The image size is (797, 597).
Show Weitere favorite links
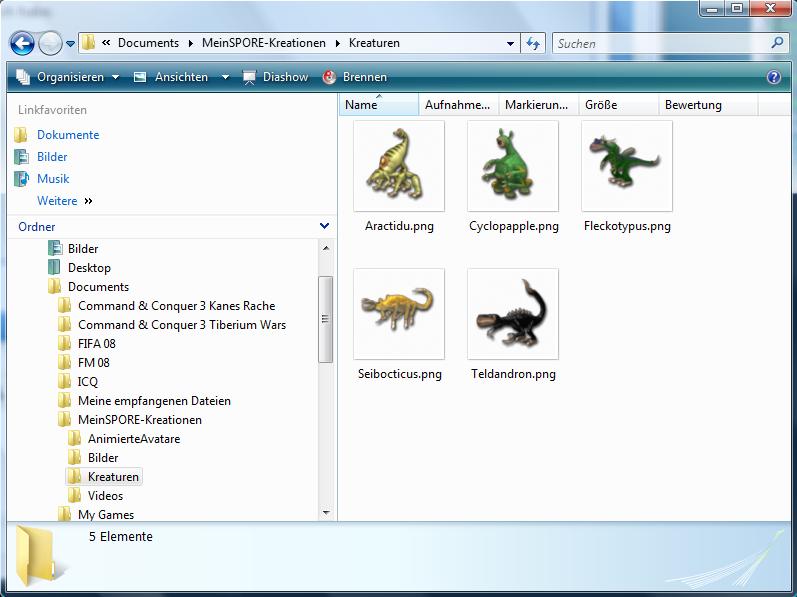click(65, 201)
